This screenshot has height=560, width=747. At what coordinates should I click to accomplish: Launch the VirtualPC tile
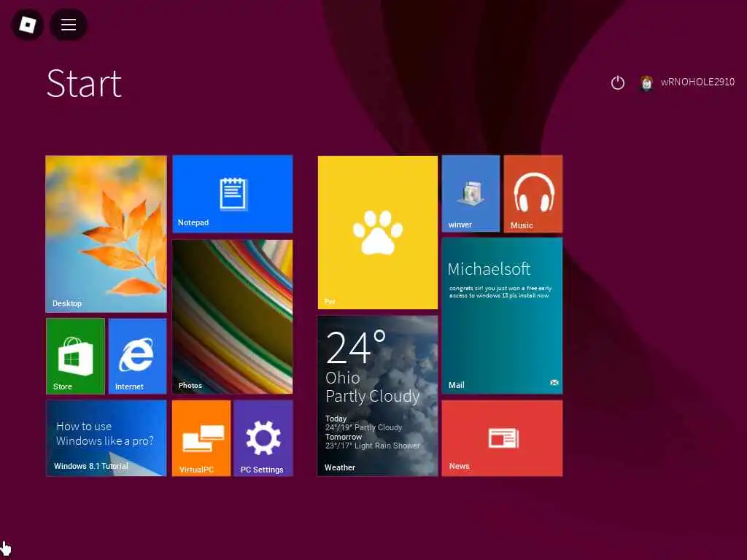(x=201, y=438)
